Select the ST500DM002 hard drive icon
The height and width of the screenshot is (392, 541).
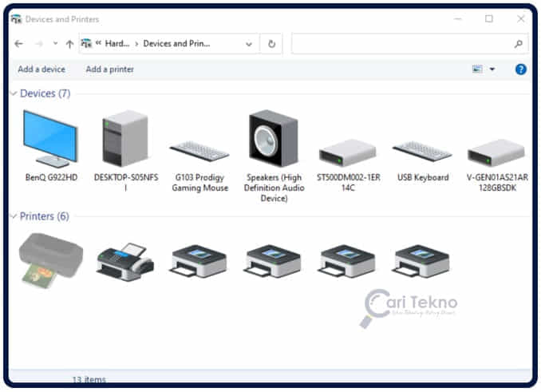(347, 152)
